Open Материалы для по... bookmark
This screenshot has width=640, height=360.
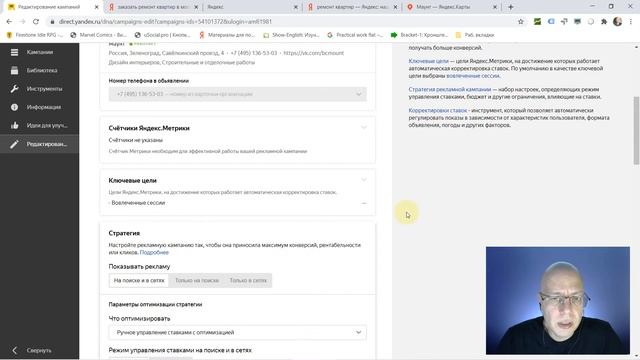point(227,35)
